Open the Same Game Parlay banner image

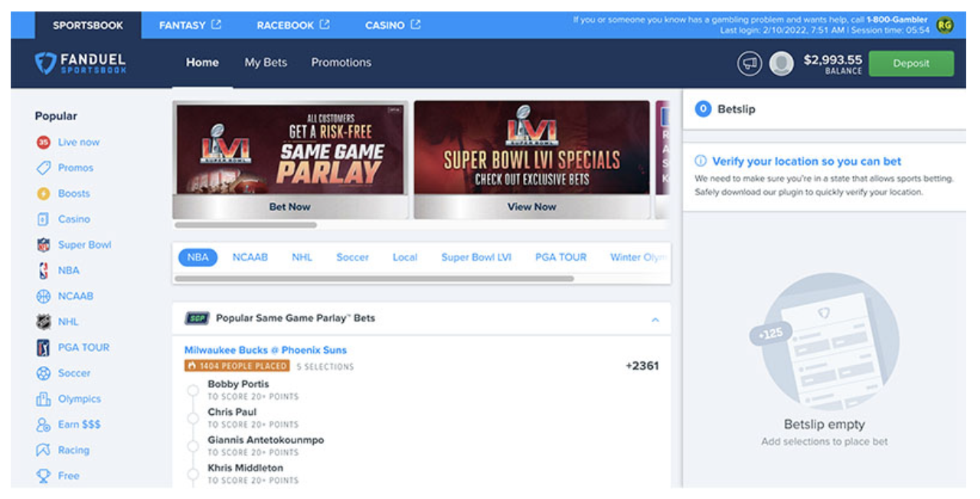[x=289, y=149]
